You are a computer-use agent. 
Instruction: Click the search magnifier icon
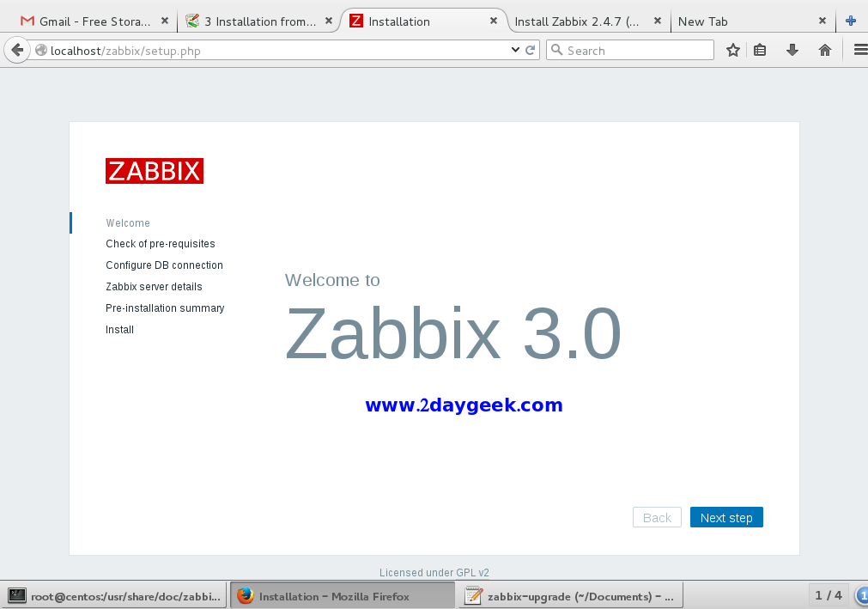(557, 51)
